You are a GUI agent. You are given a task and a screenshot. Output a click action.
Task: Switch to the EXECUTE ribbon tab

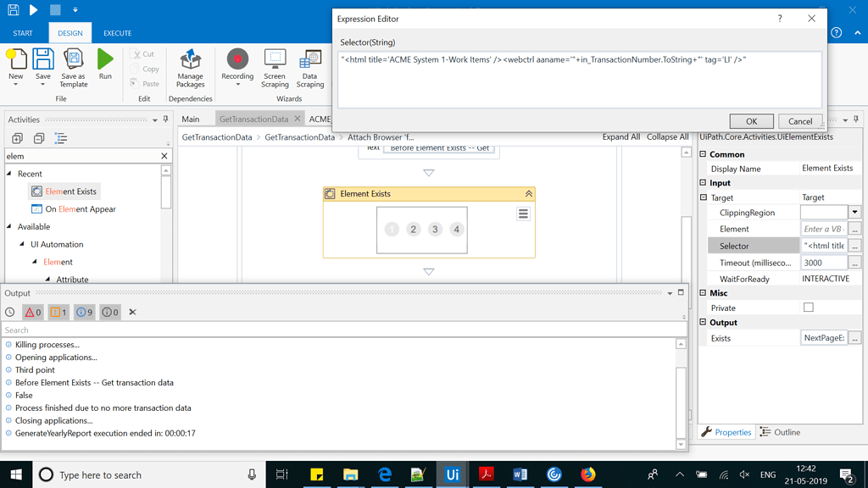[x=116, y=33]
